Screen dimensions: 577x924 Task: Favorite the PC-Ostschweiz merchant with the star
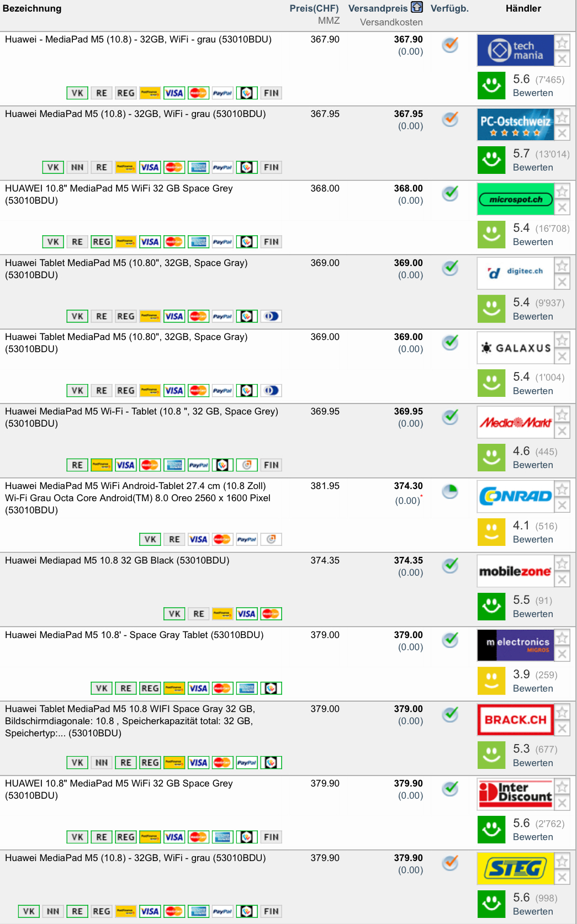click(562, 117)
